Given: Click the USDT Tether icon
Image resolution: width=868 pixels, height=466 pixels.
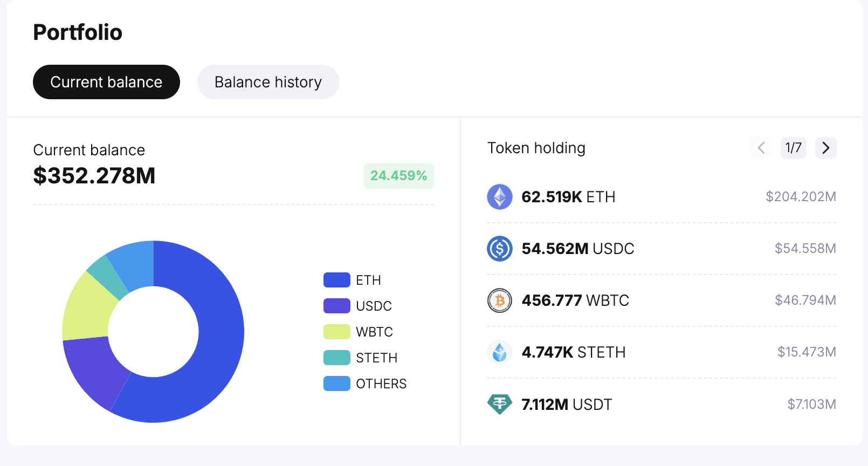Looking at the screenshot, I should [500, 404].
